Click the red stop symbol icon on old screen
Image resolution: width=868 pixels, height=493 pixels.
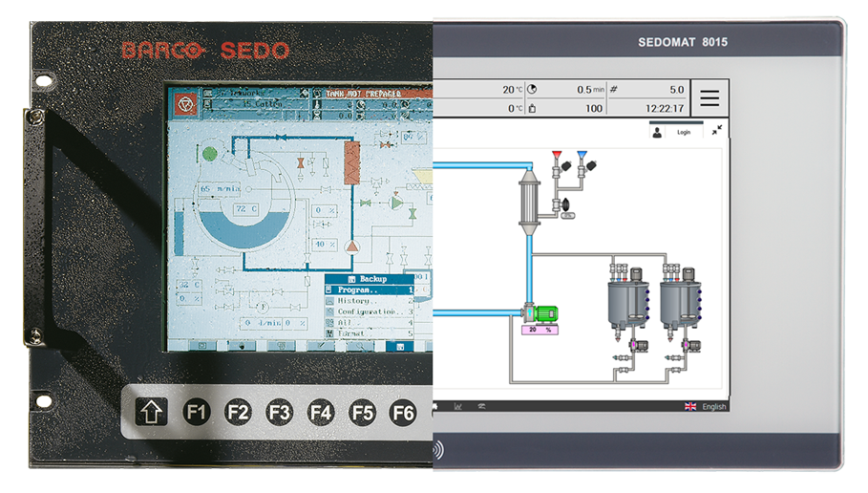coord(186,103)
